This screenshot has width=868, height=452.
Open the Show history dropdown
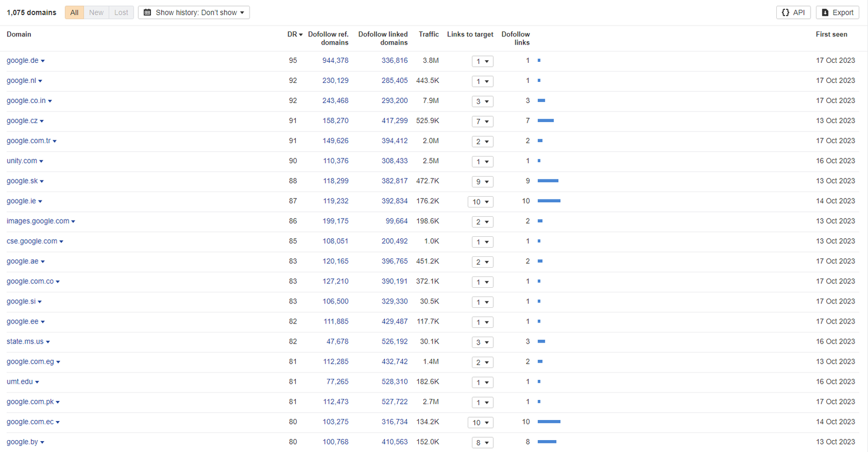pos(194,12)
